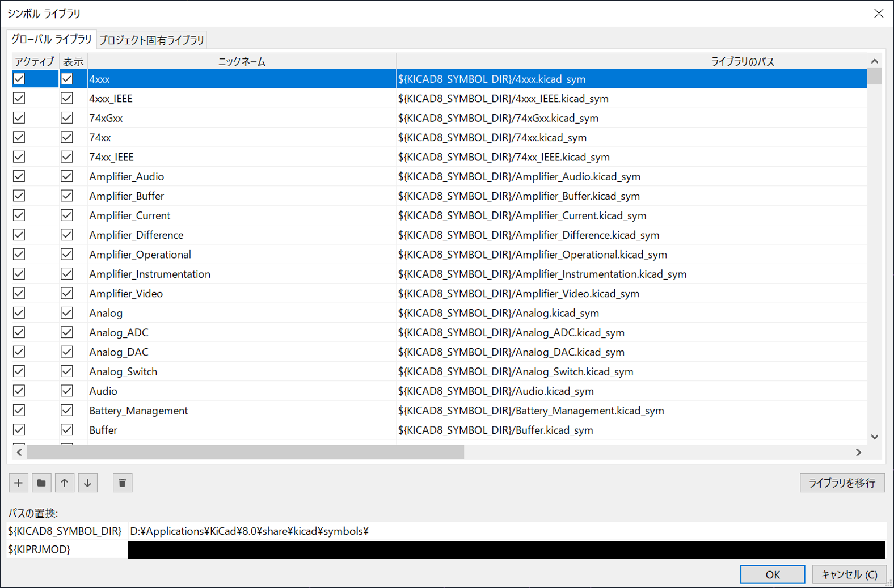The width and height of the screenshot is (894, 588).
Task: Click the 表示 column header
Action: (x=73, y=61)
